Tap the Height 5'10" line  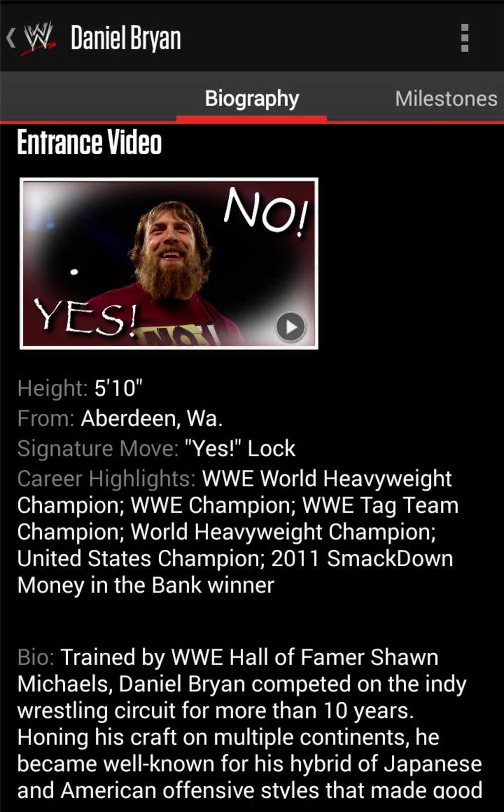tap(80, 388)
